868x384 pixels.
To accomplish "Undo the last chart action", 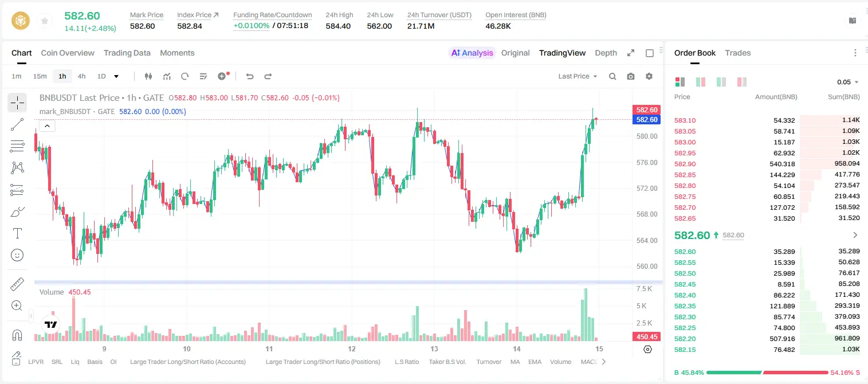I will tap(249, 76).
